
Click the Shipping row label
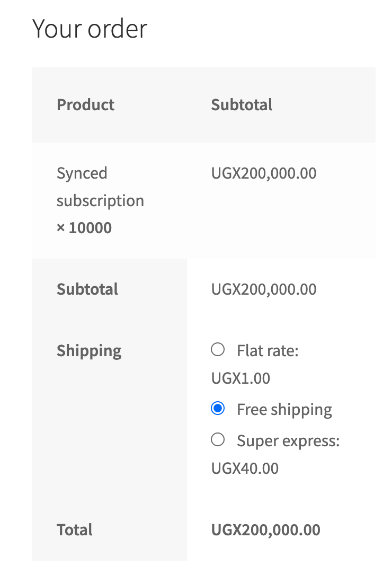(x=89, y=350)
